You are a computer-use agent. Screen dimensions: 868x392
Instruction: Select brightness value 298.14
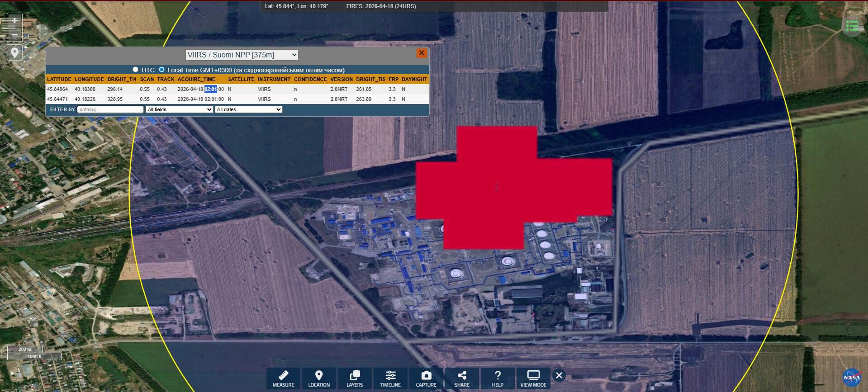pyautogui.click(x=115, y=89)
